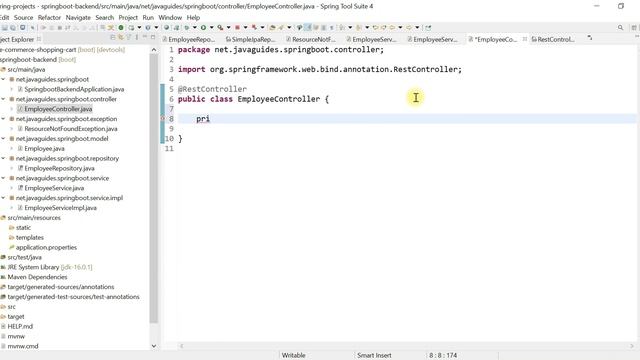Screen dimensions: 640x360
Task: Toggle Link with Editor in Project Explorer
Action: [121, 38]
